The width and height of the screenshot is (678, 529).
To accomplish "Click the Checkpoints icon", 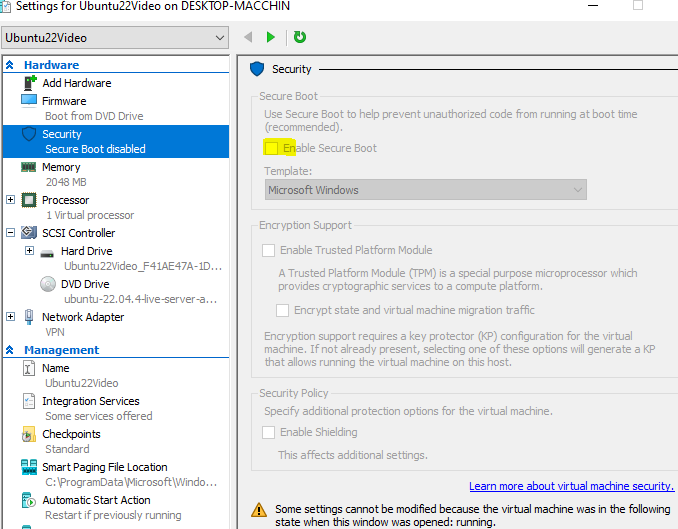I will (28, 435).
